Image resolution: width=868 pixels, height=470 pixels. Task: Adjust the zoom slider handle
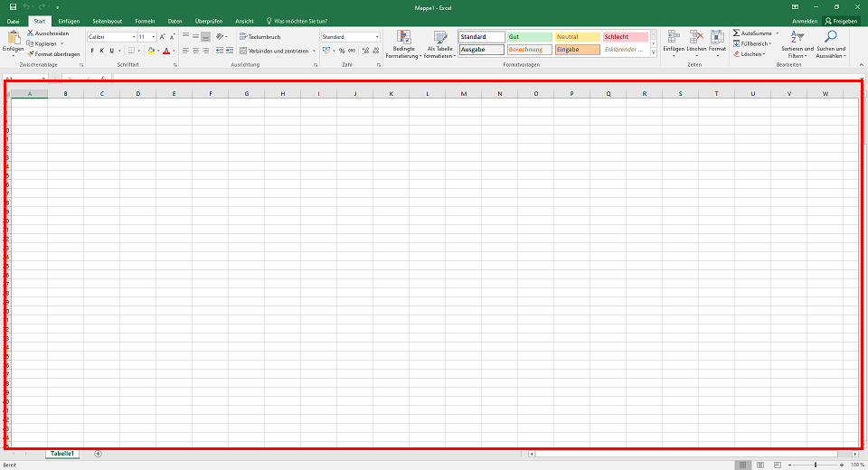coord(816,465)
